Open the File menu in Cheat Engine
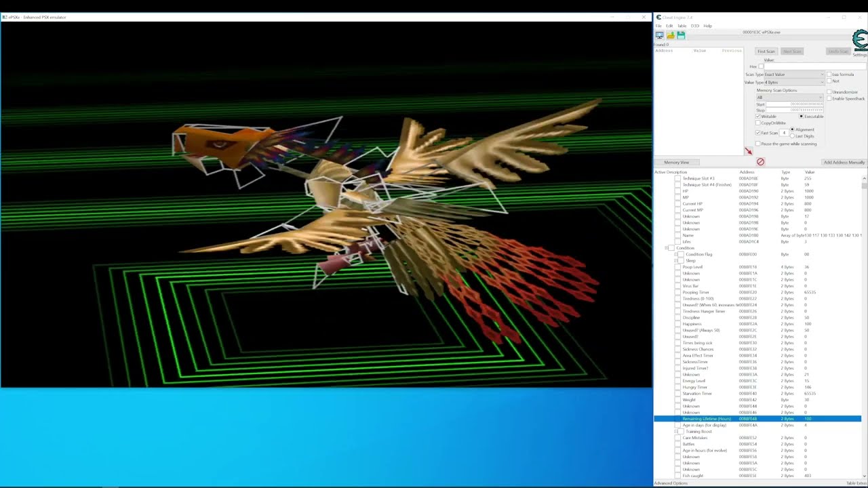Viewport: 868px width, 488px height. pos(658,26)
